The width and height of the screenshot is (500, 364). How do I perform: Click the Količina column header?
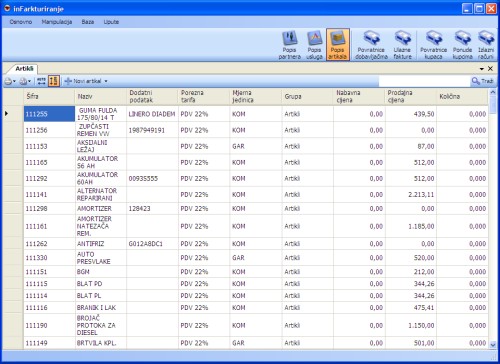pyautogui.click(x=462, y=96)
